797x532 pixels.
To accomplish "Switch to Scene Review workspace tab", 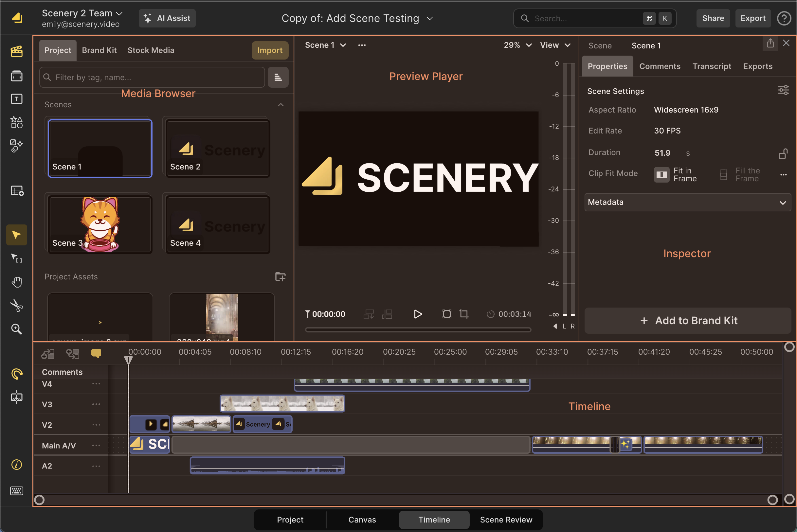I will click(506, 520).
